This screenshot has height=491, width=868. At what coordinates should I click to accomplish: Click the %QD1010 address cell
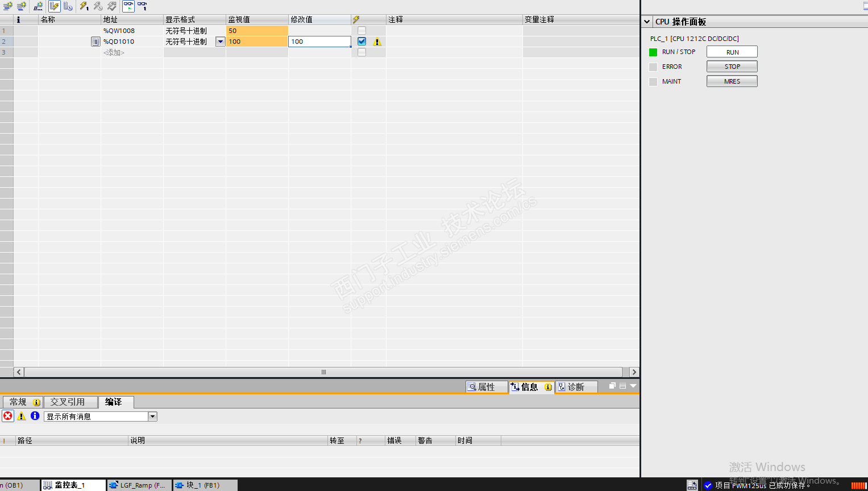[x=132, y=42]
